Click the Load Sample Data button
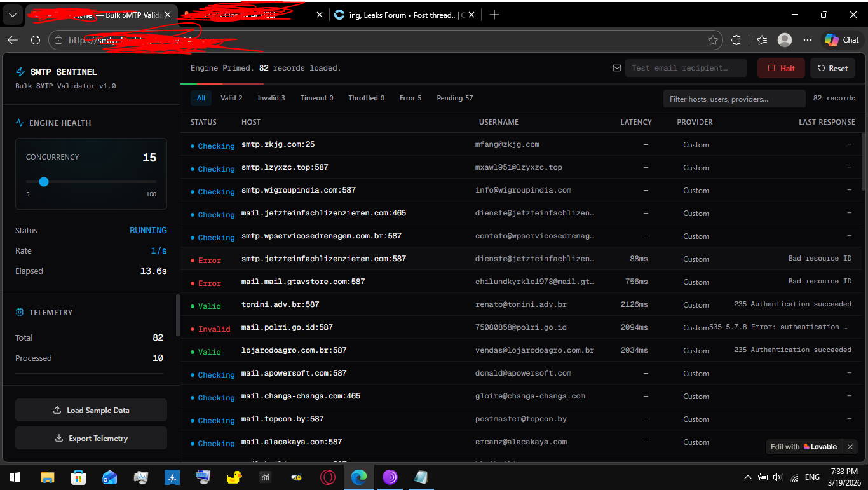868x490 pixels. 91,410
